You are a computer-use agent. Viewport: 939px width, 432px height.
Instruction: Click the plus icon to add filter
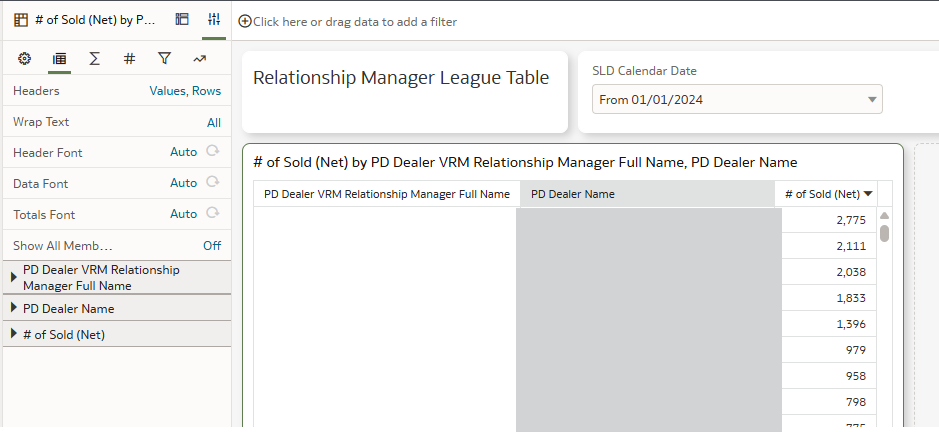pyautogui.click(x=245, y=22)
